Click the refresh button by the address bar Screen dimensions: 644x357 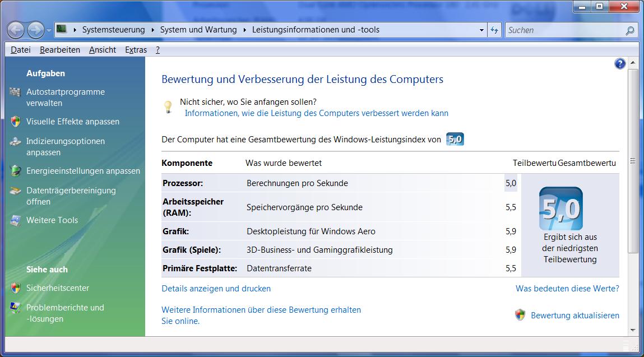[494, 30]
